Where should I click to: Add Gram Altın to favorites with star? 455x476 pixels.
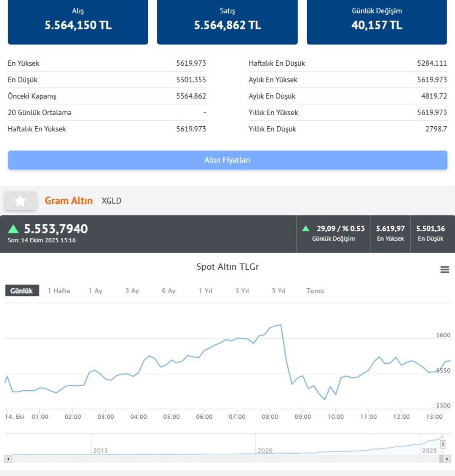(20, 201)
